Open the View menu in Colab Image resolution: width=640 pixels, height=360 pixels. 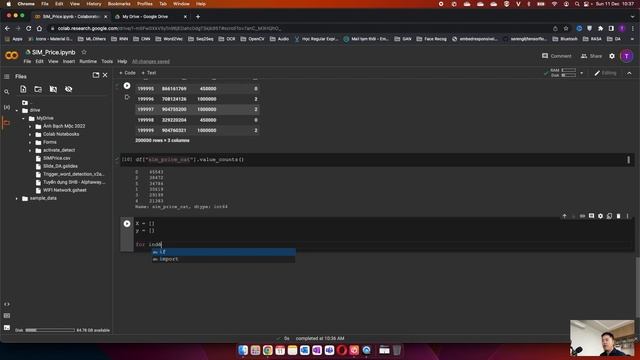pyautogui.click(x=53, y=61)
